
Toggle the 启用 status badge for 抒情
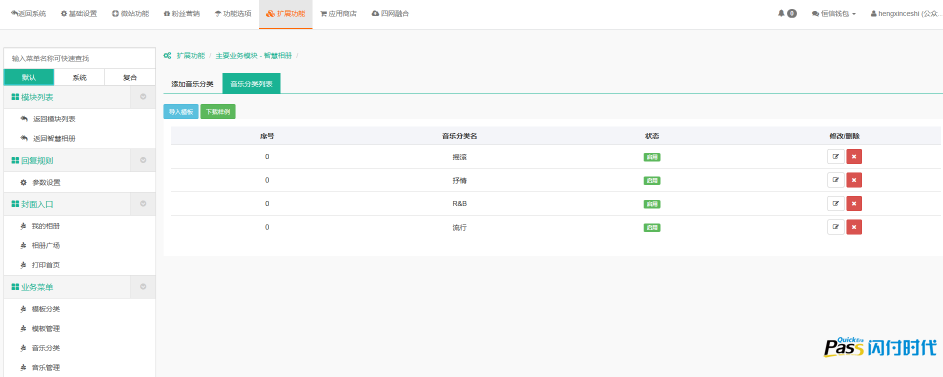click(x=652, y=180)
